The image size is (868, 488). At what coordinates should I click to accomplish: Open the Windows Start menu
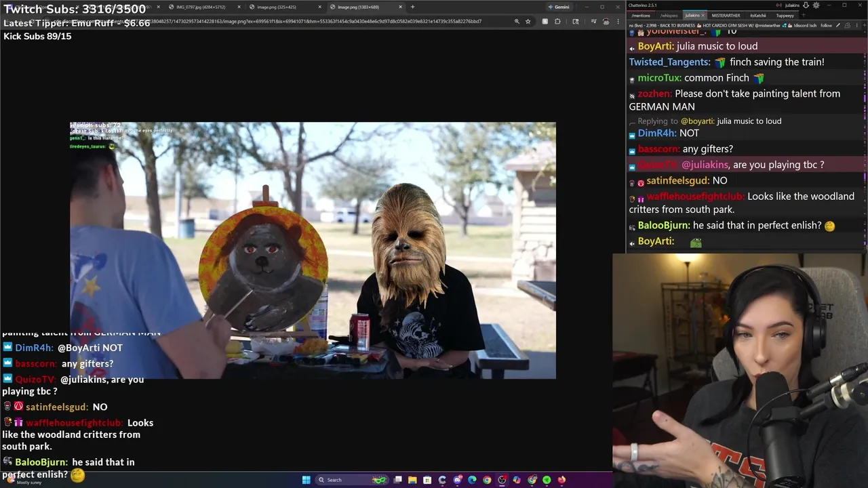[x=307, y=480]
